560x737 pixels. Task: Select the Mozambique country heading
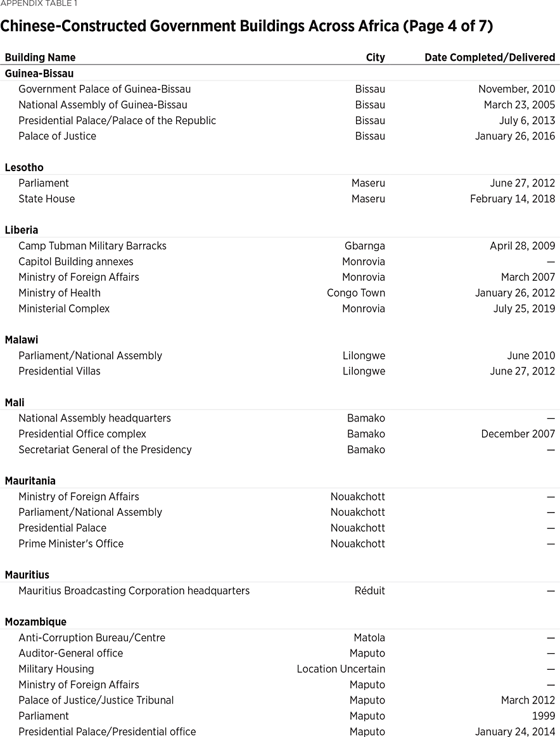(35, 622)
